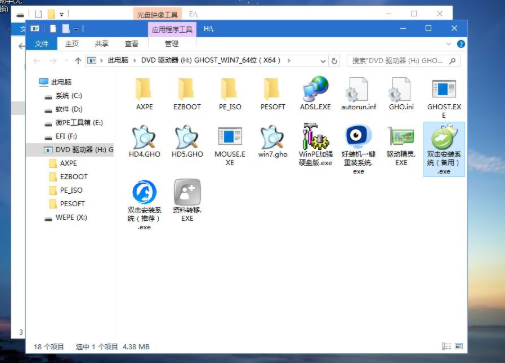Click the forward navigation arrow
The height and width of the screenshot is (363, 505).
53,61
